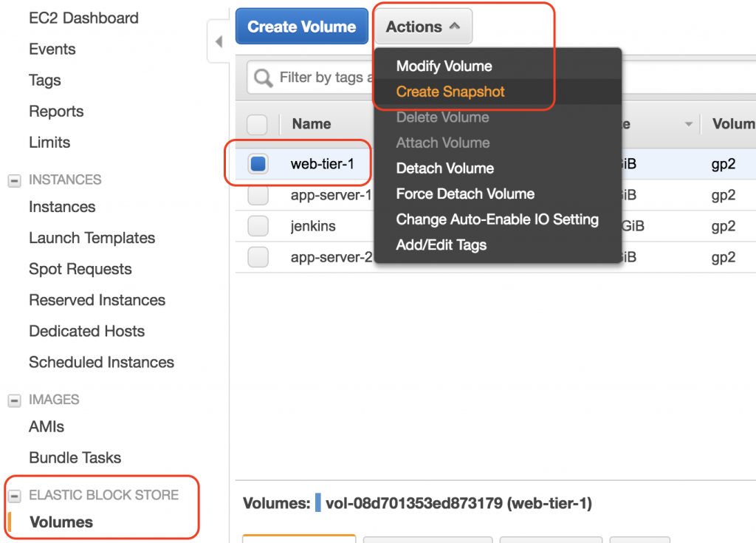Collapse the INSTANCES sidebar section
756x543 pixels.
(x=16, y=180)
